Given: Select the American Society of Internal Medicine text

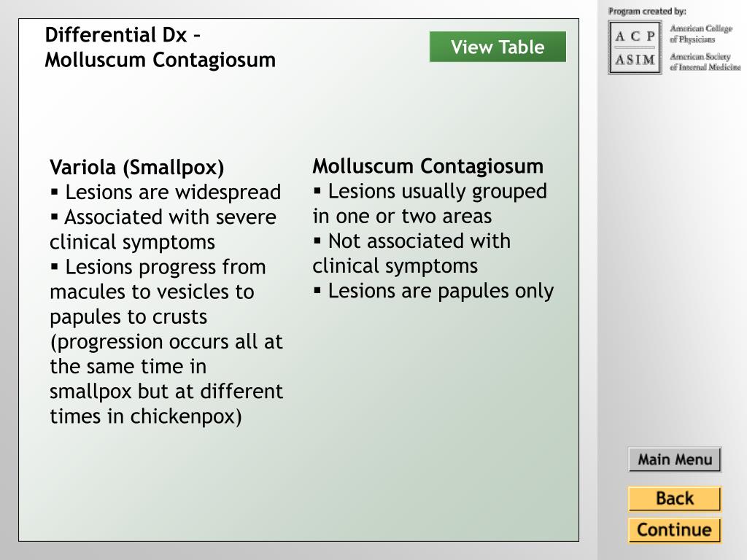Looking at the screenshot, I should tap(705, 62).
